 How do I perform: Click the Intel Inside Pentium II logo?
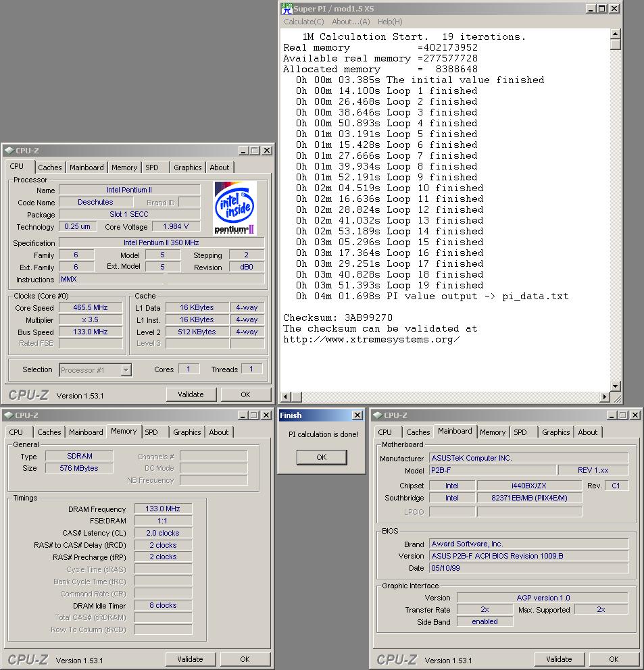(234, 208)
